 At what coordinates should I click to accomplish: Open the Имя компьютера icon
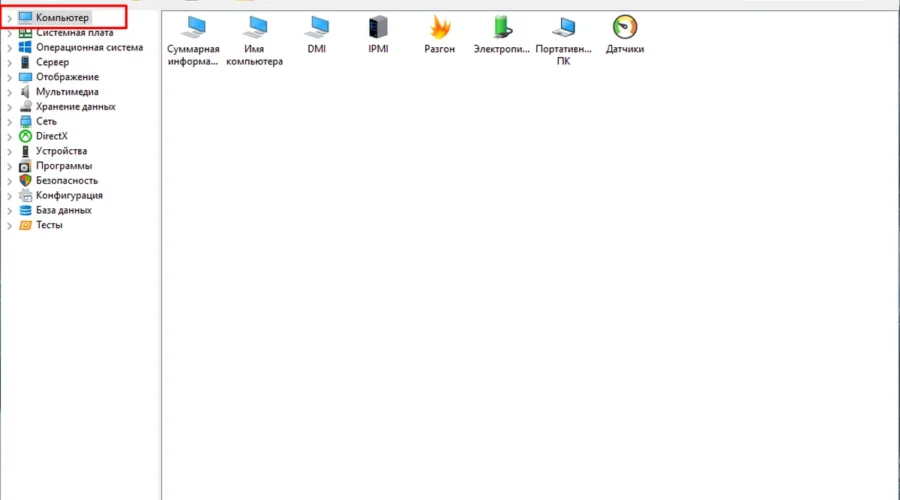click(x=254, y=28)
